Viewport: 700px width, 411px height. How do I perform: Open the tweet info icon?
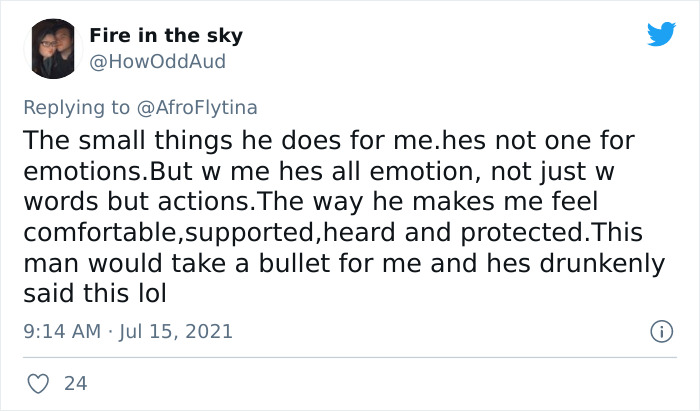(660, 329)
